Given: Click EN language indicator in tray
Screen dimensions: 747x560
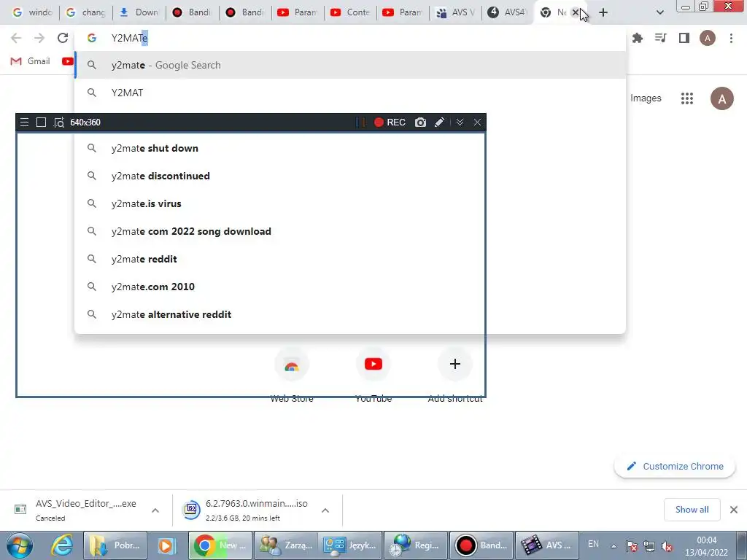Looking at the screenshot, I should (x=593, y=544).
